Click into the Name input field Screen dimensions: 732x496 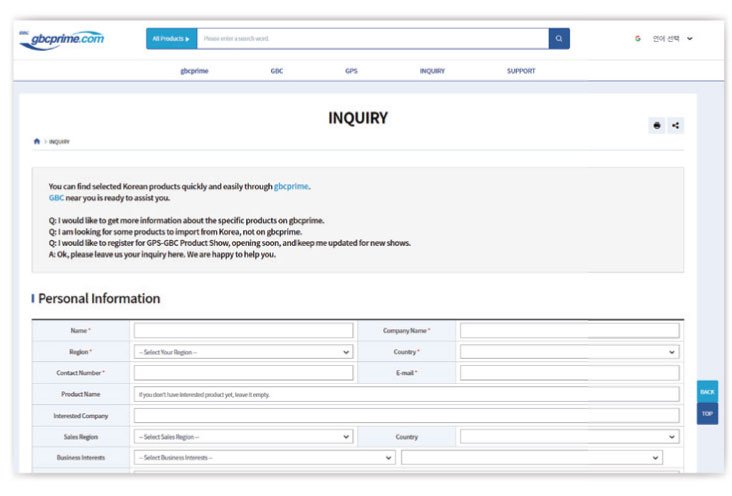tap(243, 330)
